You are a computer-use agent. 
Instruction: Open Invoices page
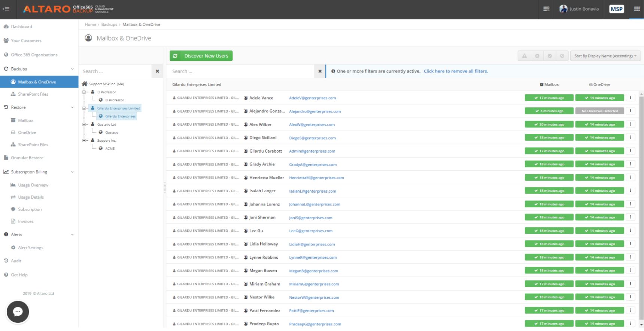coord(25,221)
